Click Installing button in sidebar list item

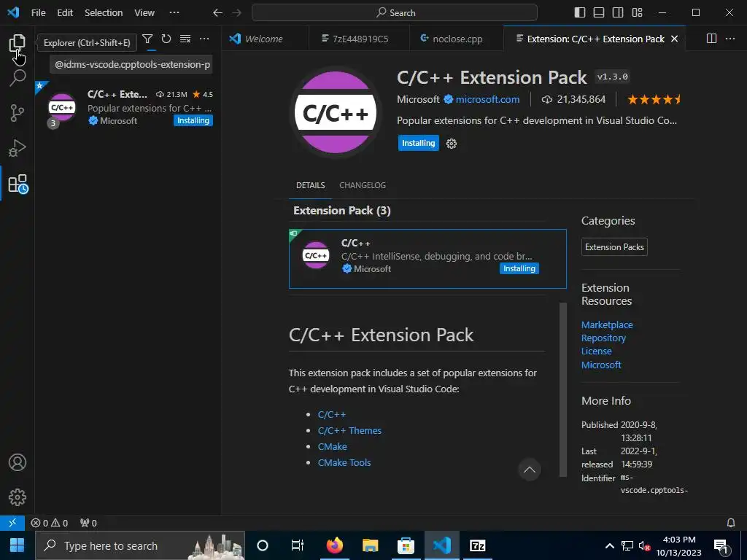[x=193, y=120]
